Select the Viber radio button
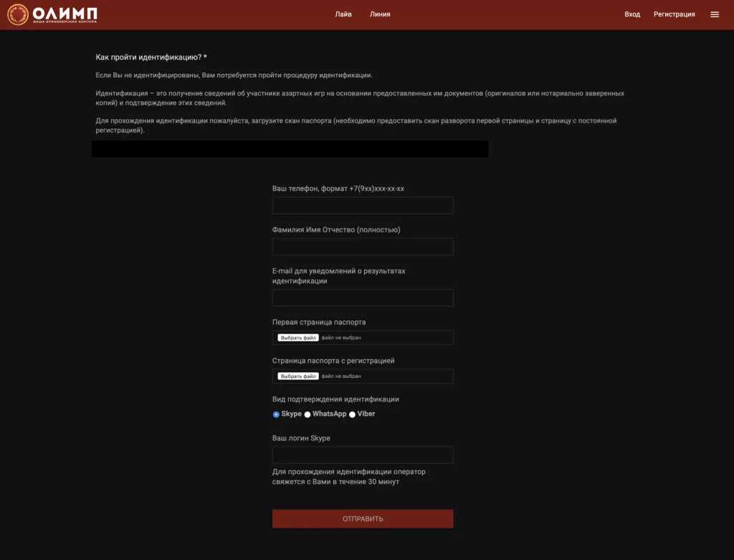Viewport: 734px width, 560px height. [352, 414]
